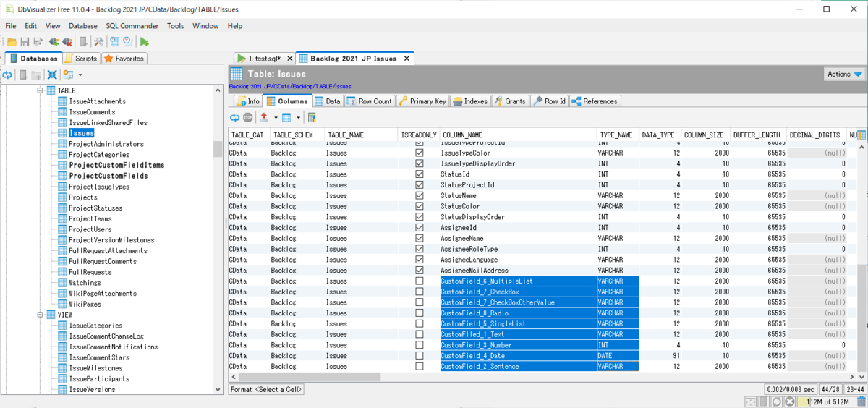Sort by ISREADONLY column header

pyautogui.click(x=419, y=135)
